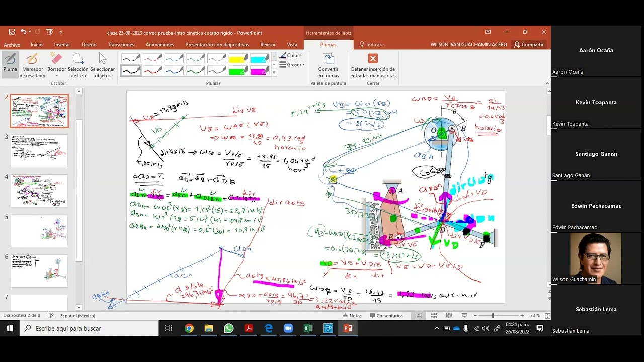Open ribbon display options icon
This screenshot has width=644, height=362.
click(x=488, y=32)
